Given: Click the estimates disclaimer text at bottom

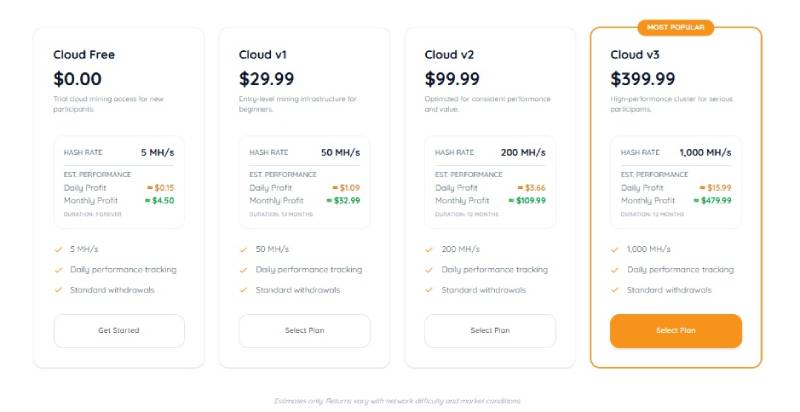Looking at the screenshot, I should 398,401.
